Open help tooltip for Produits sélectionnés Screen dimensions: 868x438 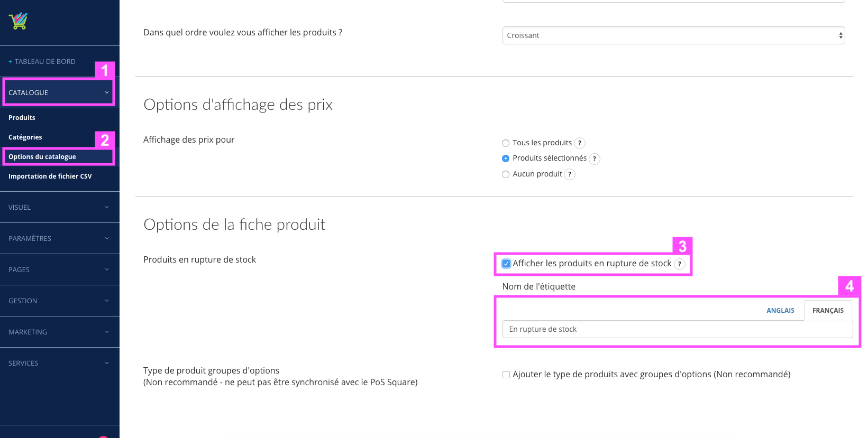pos(595,159)
